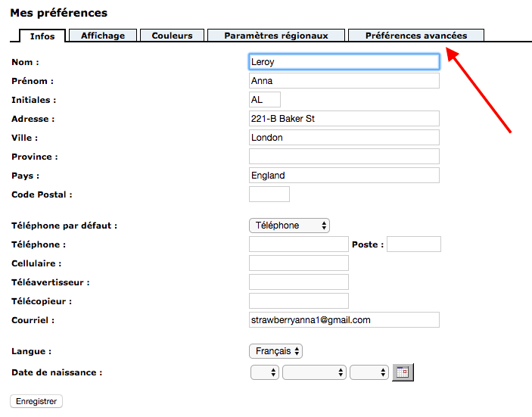Focus the Courriel email address field
This screenshot has width=532, height=417.
coord(344,320)
